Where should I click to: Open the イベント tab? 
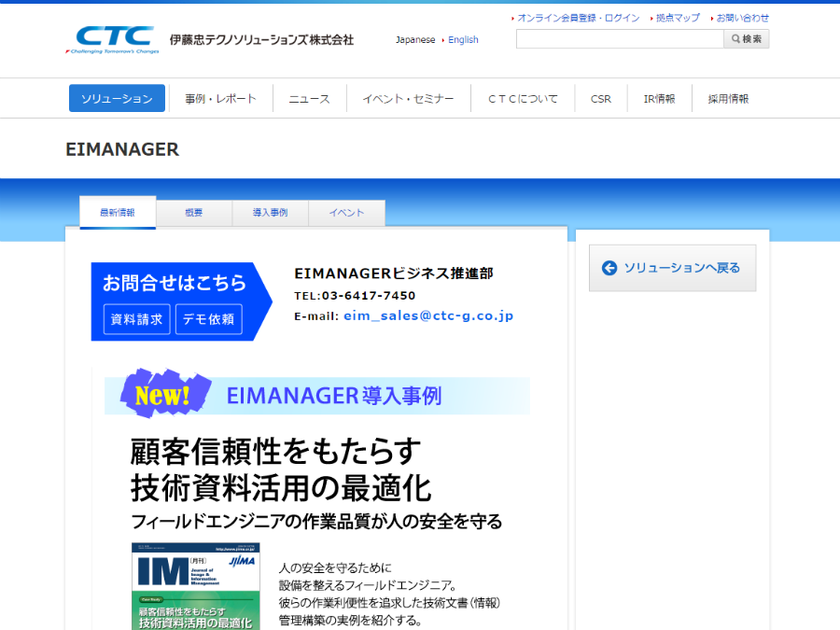346,212
